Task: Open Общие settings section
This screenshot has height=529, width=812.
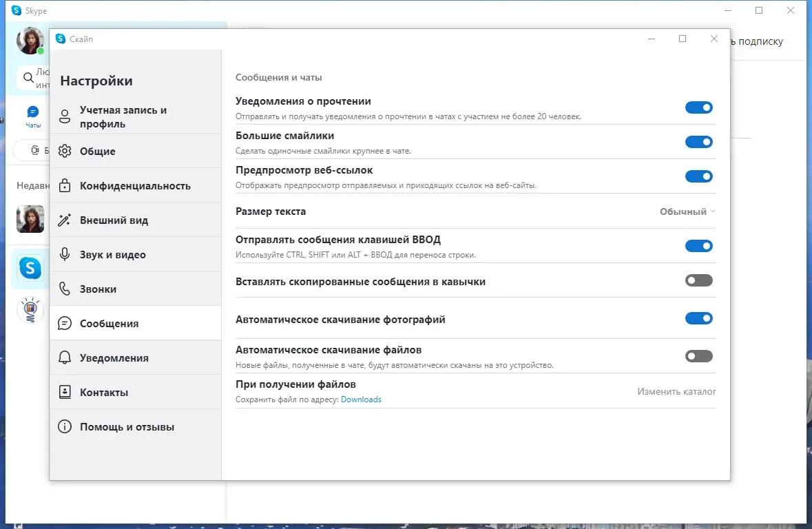Action: (x=136, y=151)
